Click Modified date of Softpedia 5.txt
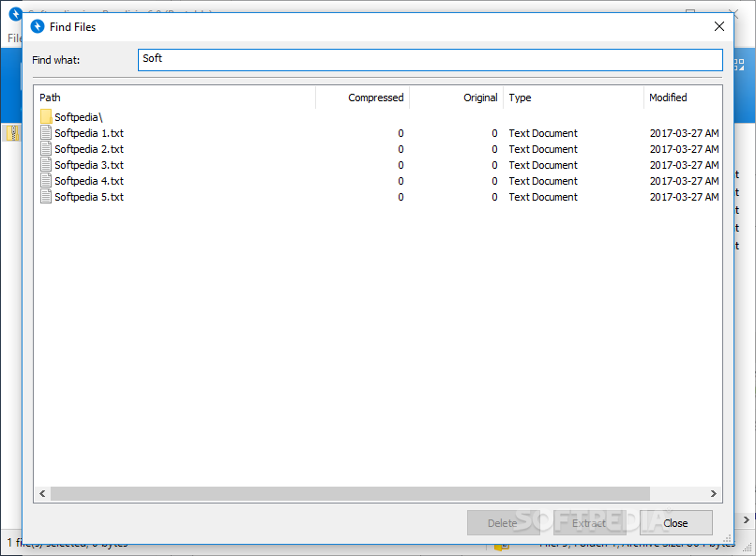Viewport: 756px width, 556px height. coord(684,197)
